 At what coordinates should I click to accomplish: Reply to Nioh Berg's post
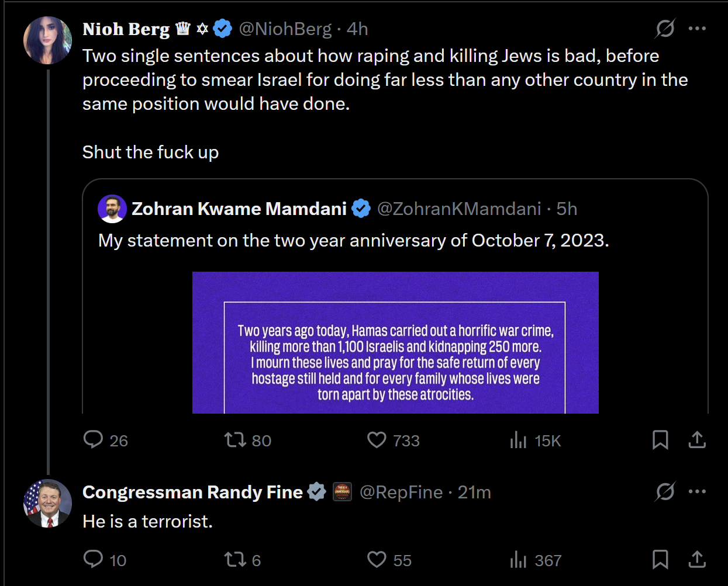94,439
